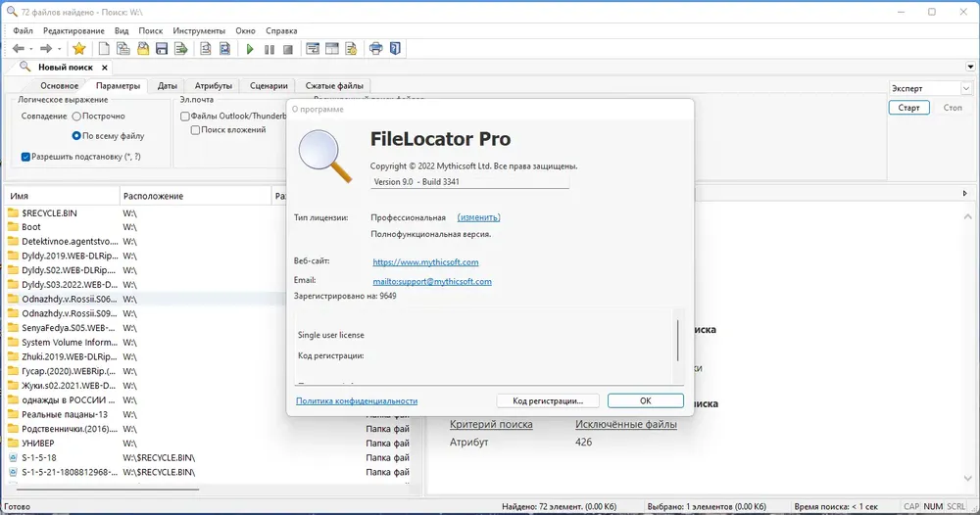Click the folder icon next to $RECYCLE.BIN
Image resolution: width=980 pixels, height=515 pixels.
pyautogui.click(x=13, y=212)
